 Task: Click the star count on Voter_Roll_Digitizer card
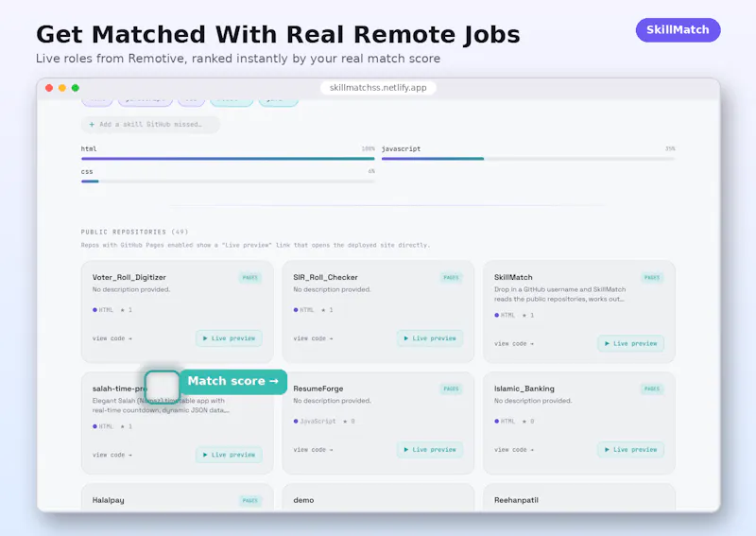click(127, 310)
